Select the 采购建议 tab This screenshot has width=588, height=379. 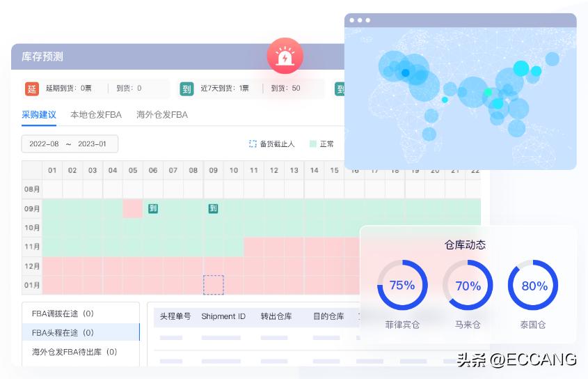point(39,114)
